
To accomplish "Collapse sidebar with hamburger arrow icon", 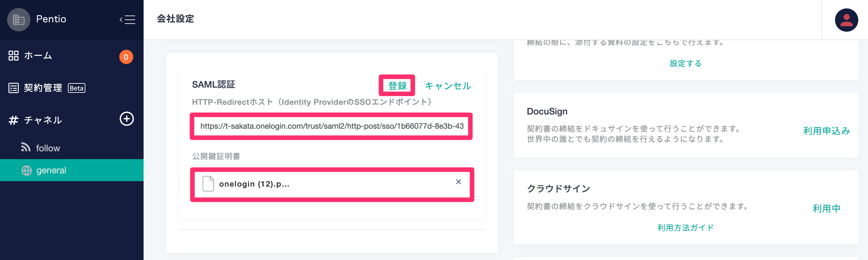I will pos(127,19).
